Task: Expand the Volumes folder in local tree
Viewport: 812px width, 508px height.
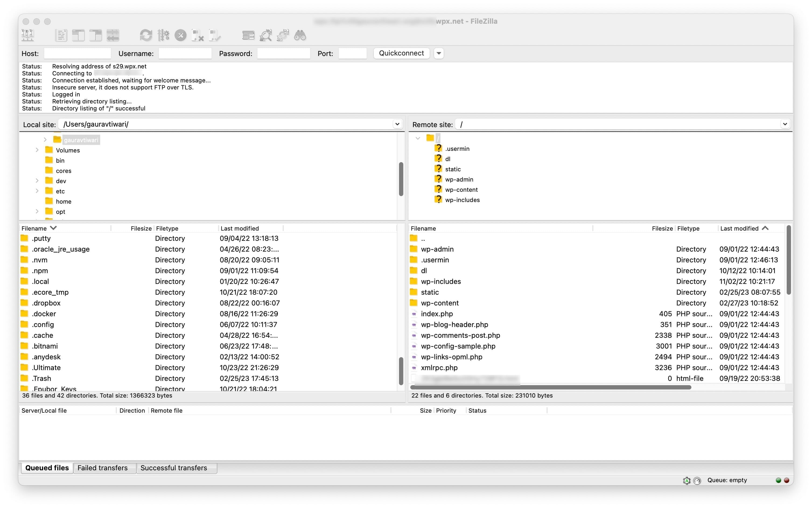Action: coord(37,150)
